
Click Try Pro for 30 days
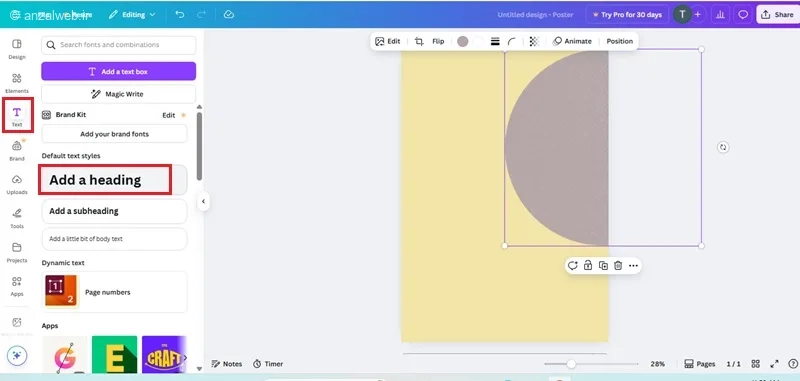point(627,14)
